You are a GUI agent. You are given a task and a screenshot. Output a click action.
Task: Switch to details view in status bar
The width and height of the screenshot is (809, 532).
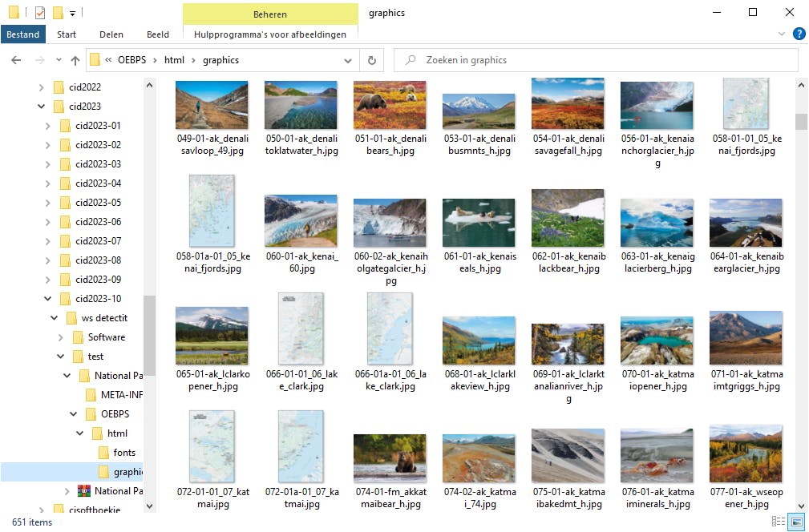coord(778,522)
